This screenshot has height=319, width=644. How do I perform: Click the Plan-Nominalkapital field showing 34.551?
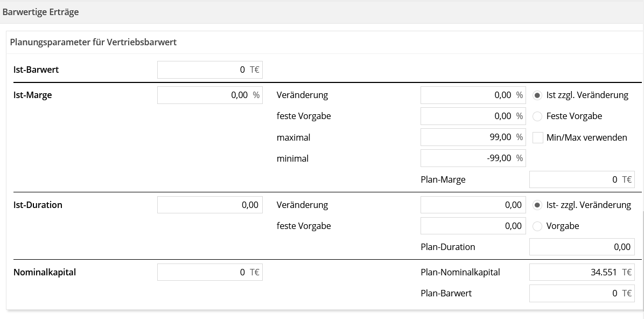[582, 272]
